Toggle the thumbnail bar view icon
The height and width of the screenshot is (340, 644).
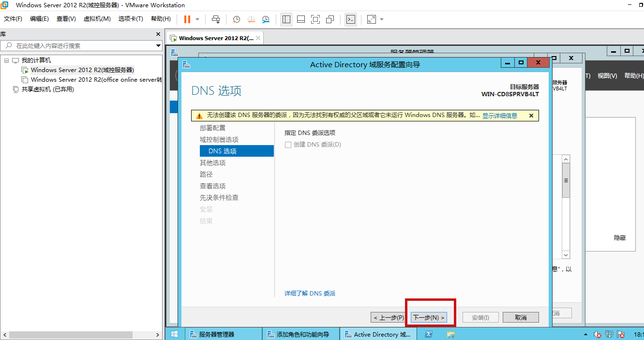[300, 19]
